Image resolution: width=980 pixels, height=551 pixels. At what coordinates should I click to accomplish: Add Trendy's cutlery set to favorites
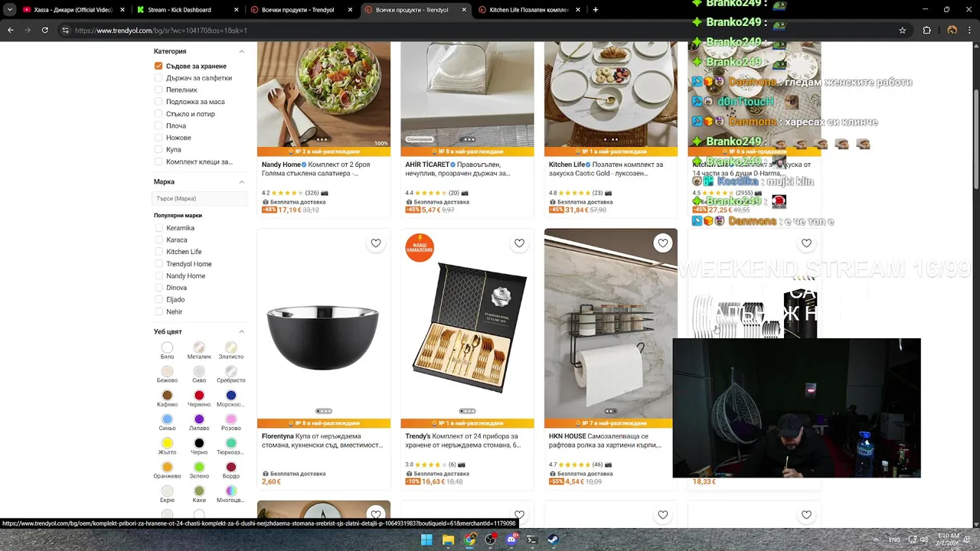[x=519, y=243]
